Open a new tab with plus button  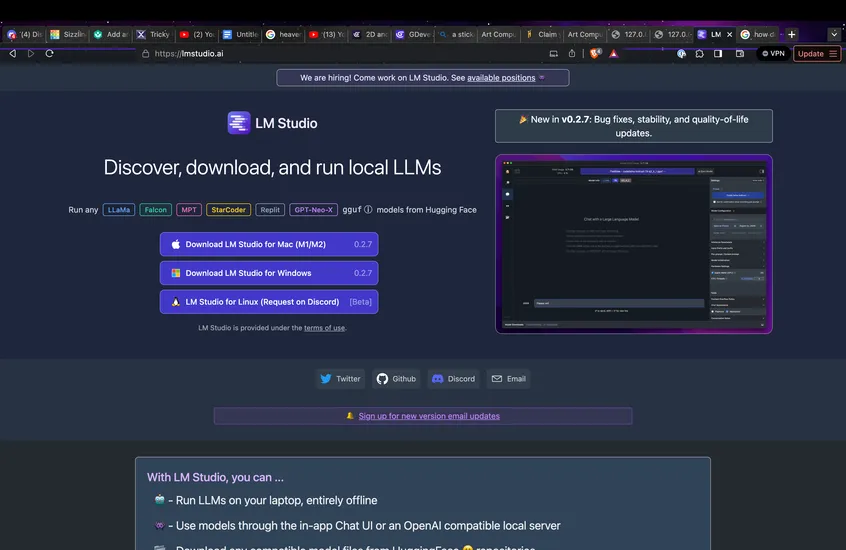pos(792,34)
